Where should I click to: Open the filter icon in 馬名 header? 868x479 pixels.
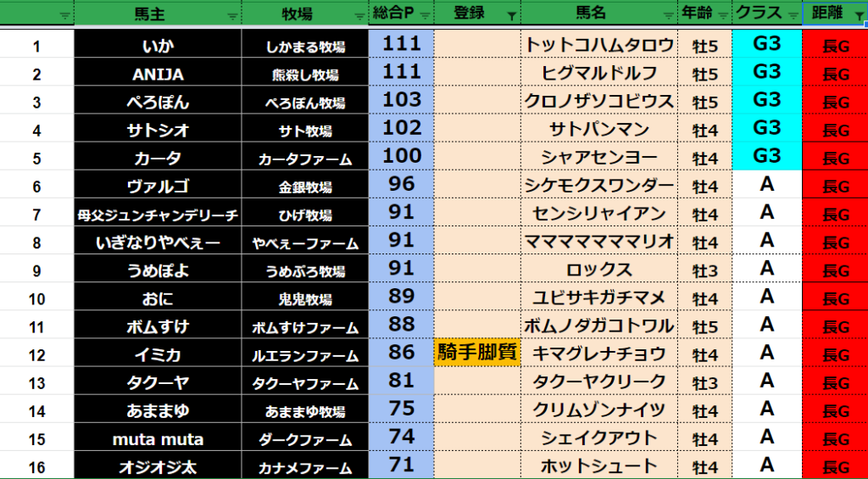point(670,15)
